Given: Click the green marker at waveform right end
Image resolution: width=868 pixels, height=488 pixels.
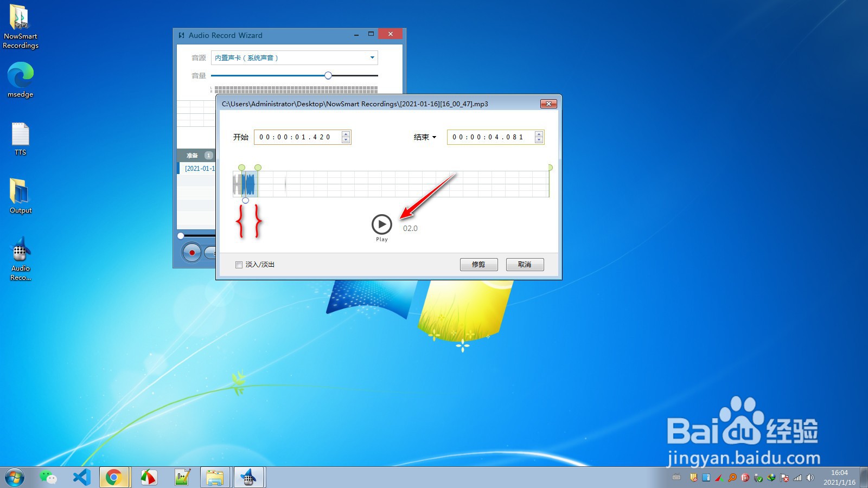Looking at the screenshot, I should point(550,168).
